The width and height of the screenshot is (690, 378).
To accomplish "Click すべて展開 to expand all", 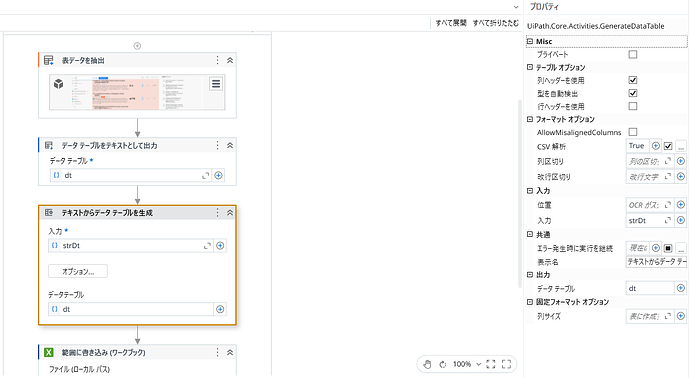I will pos(451,23).
